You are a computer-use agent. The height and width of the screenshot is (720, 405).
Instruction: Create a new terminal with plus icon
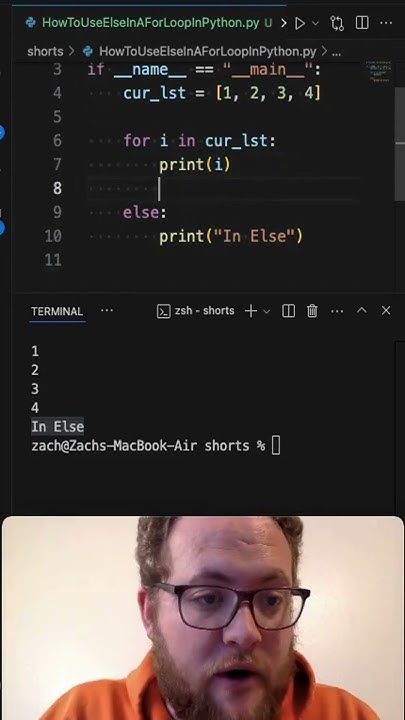click(251, 311)
